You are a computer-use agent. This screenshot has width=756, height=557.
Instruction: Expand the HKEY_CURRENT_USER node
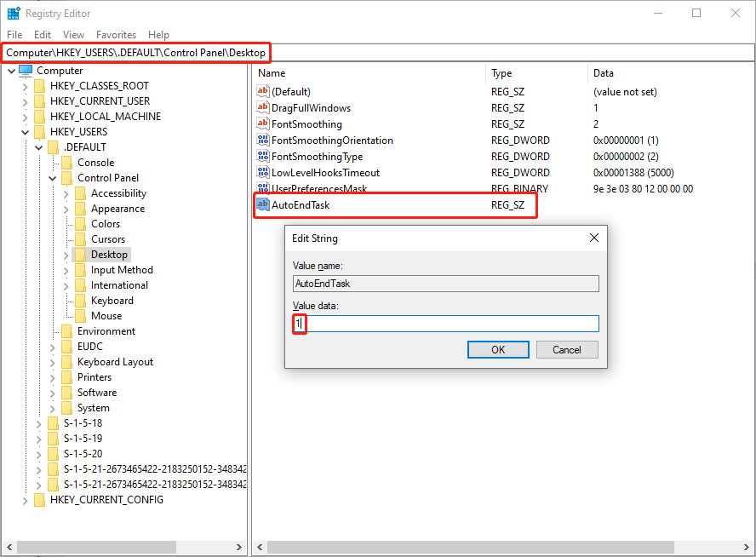[25, 101]
